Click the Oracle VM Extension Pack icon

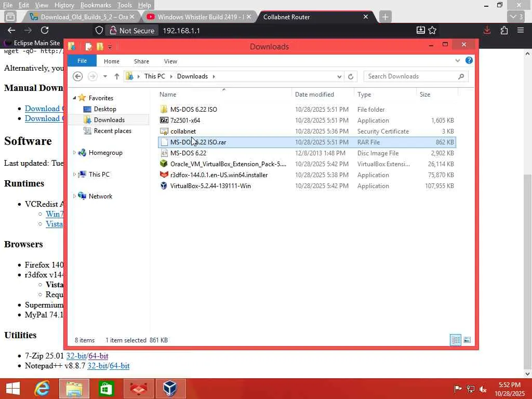(x=164, y=164)
